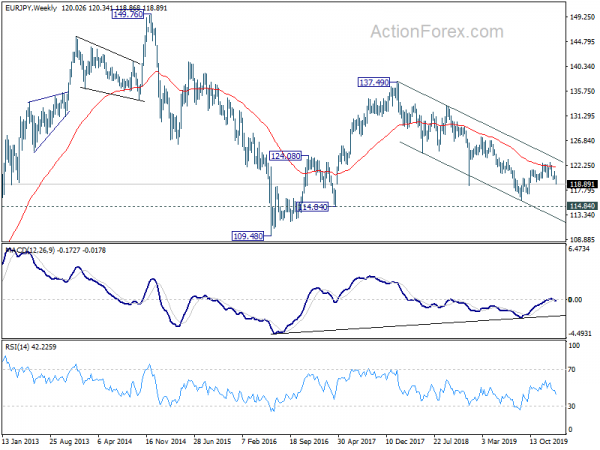Click the 28 Jun 2015 date label
The image size is (600, 450).
click(x=212, y=441)
